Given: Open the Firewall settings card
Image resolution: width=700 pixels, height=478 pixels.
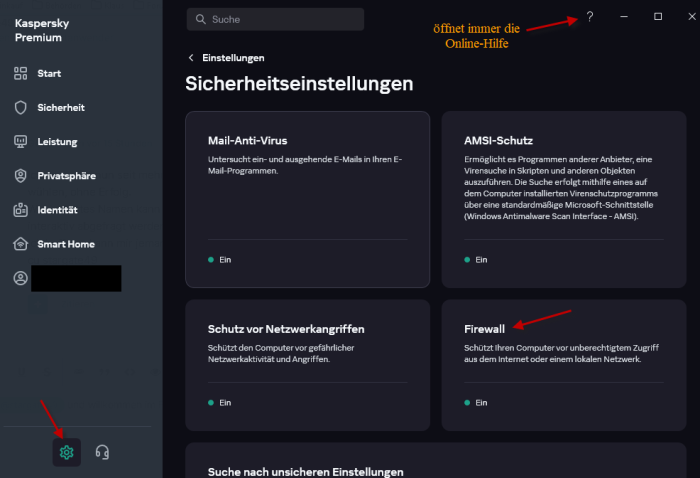Looking at the screenshot, I should pyautogui.click(x=564, y=365).
